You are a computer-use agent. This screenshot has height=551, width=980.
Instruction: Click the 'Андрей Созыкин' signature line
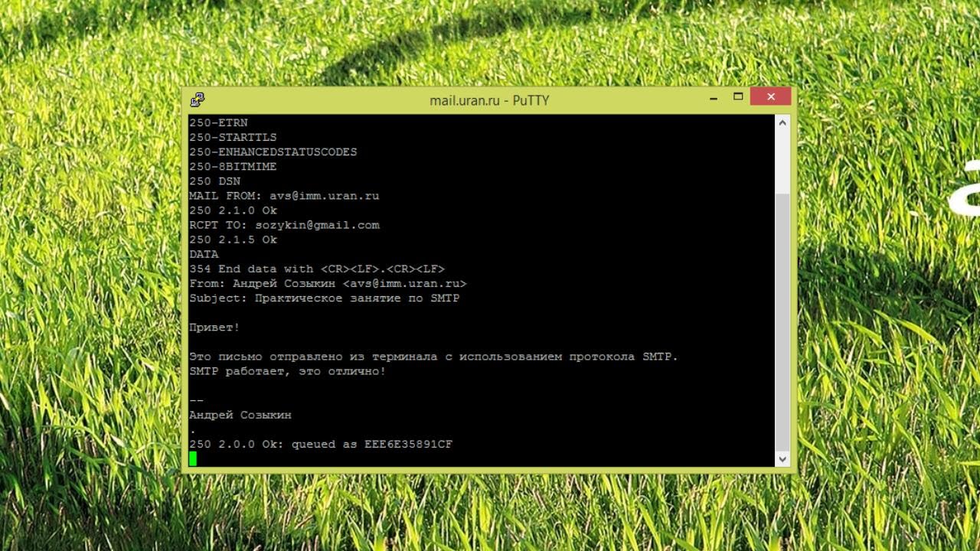pos(240,415)
